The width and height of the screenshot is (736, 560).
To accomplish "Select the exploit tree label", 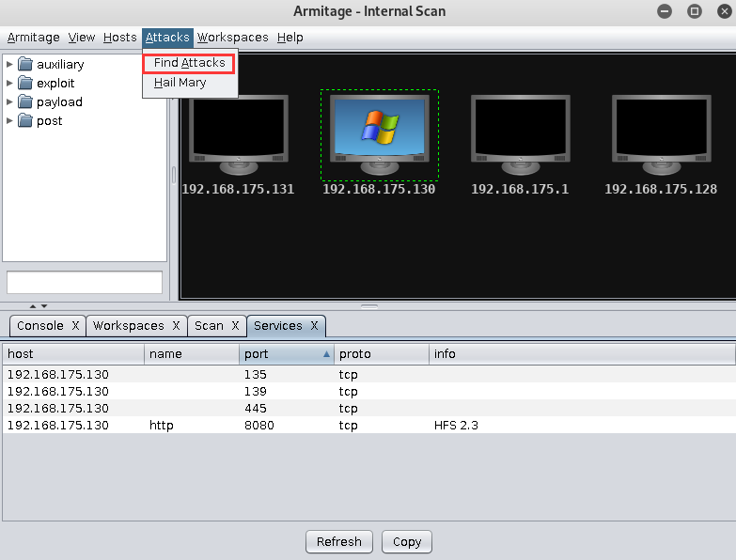I will coord(55,83).
